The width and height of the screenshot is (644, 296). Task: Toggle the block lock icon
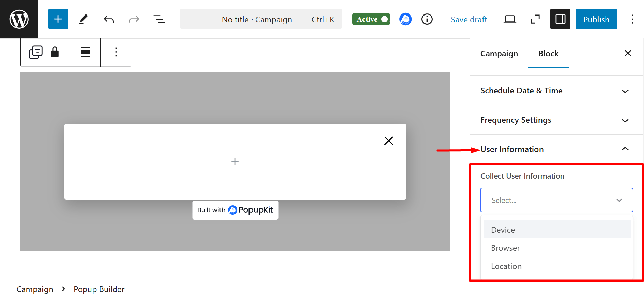click(x=55, y=52)
